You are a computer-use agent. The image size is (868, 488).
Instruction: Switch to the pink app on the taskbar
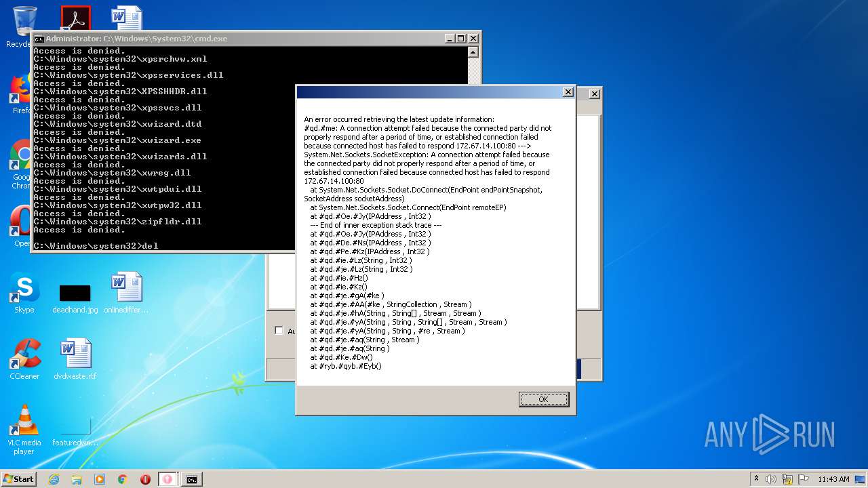point(167,479)
